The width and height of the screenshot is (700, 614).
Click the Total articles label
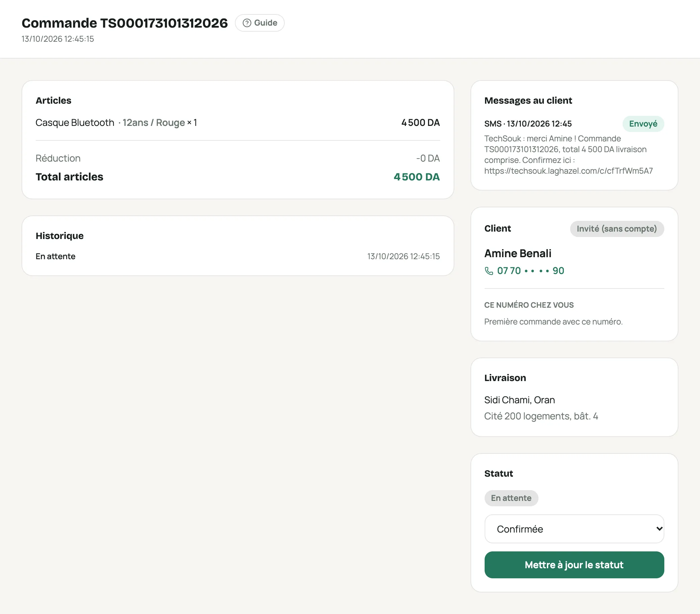pyautogui.click(x=69, y=177)
